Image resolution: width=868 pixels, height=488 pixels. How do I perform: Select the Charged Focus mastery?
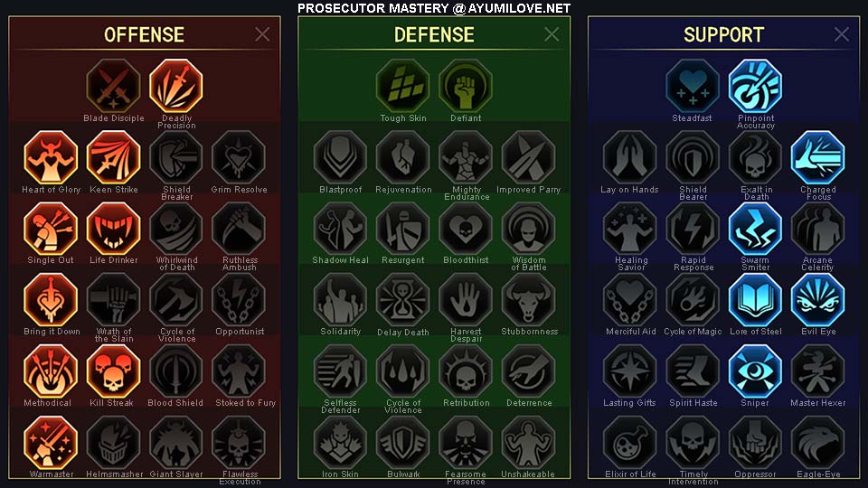pos(817,157)
